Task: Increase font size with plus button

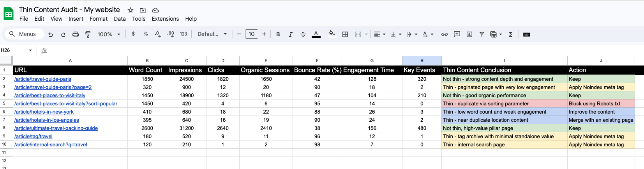Action: point(264,34)
